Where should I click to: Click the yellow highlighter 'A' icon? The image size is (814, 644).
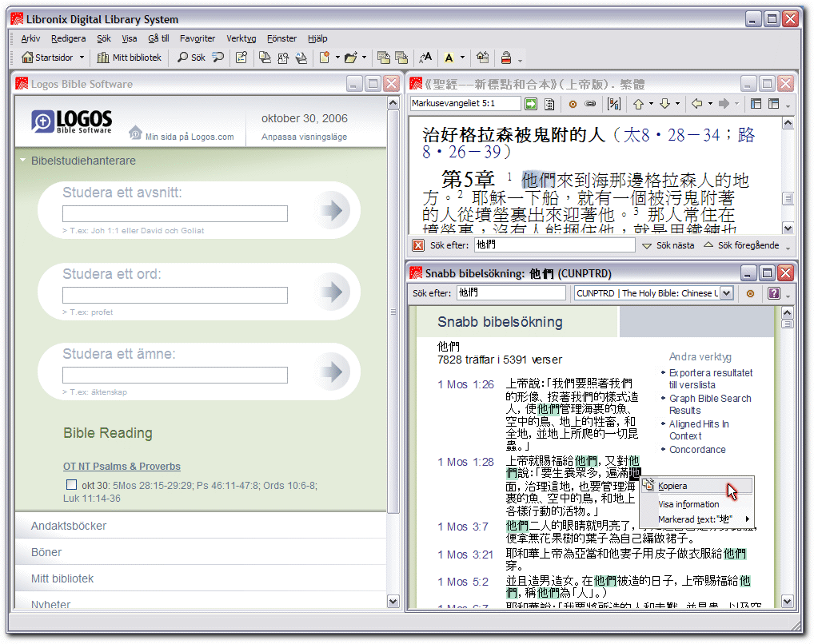(449, 58)
